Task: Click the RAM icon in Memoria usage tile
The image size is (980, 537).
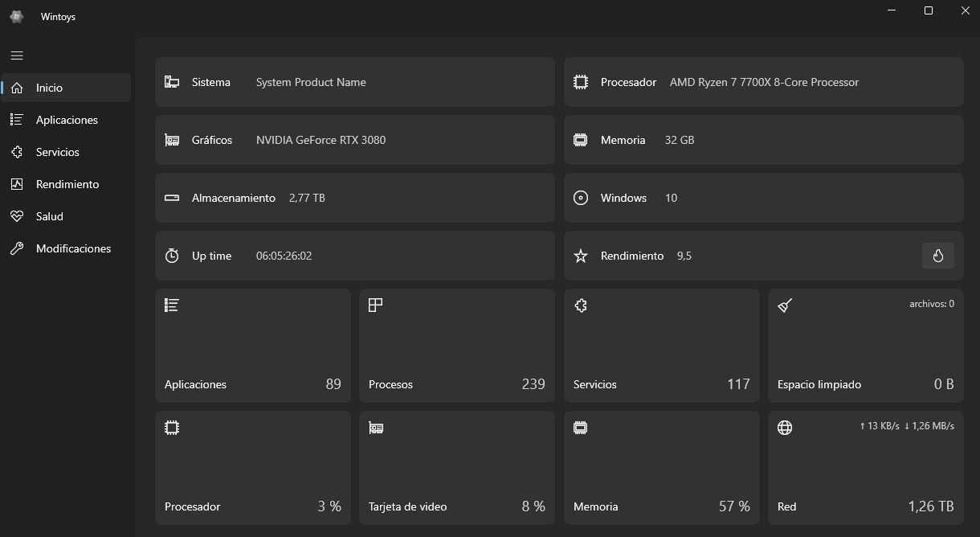Action: click(x=581, y=428)
